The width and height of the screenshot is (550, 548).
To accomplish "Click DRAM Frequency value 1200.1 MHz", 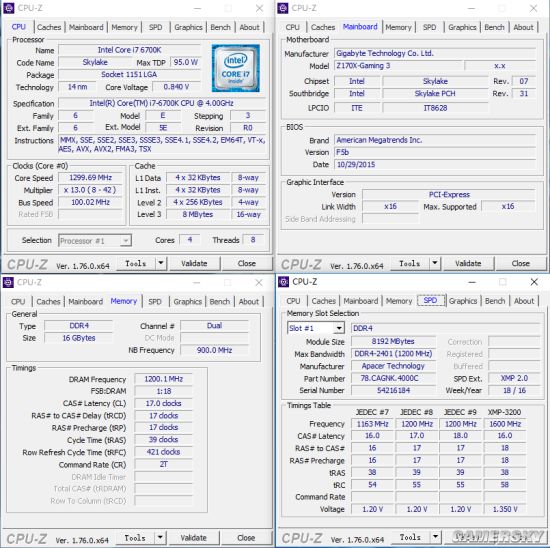I will [x=163, y=379].
